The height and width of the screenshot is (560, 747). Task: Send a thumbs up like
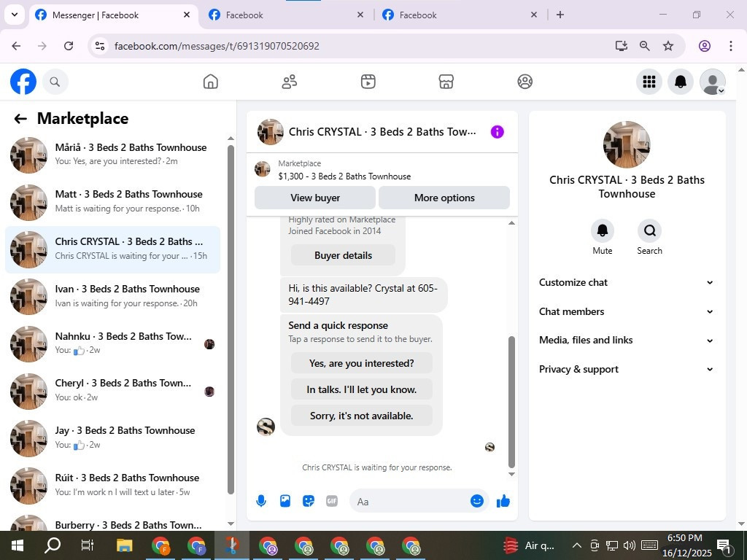tap(503, 501)
